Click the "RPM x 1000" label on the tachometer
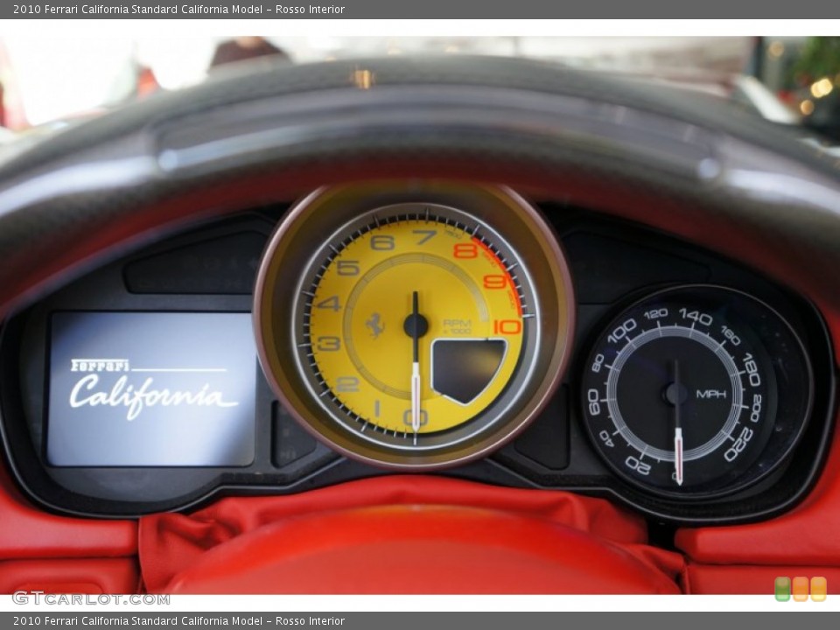The height and width of the screenshot is (630, 840). [457, 326]
